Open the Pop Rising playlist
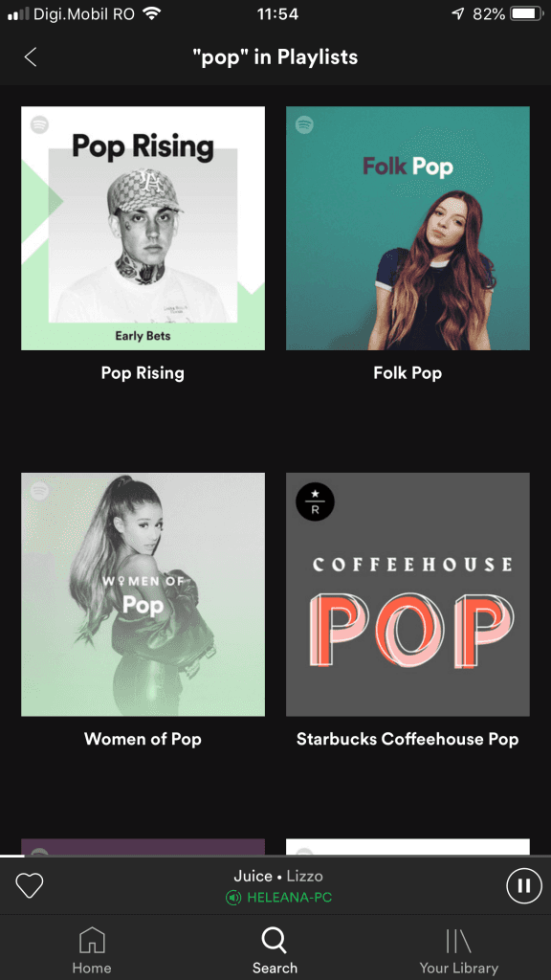551x980 pixels. coord(142,228)
